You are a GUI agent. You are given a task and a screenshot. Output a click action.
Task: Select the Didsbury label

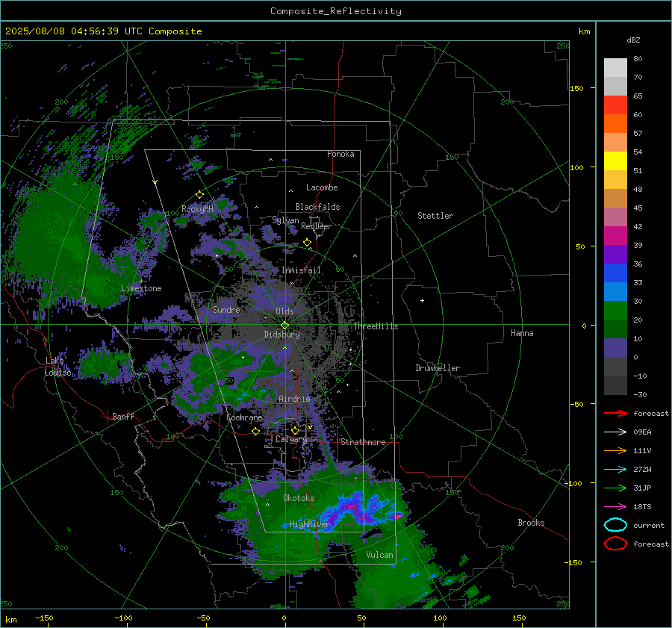(281, 335)
